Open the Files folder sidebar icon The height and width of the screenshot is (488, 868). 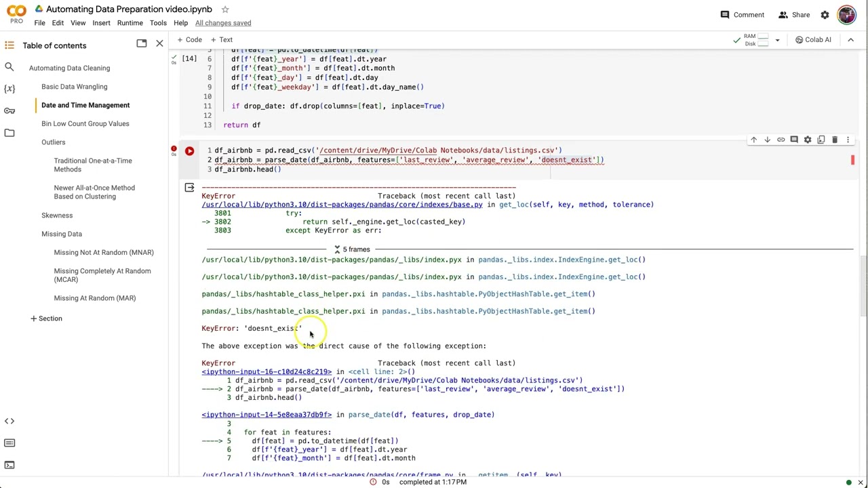click(9, 133)
